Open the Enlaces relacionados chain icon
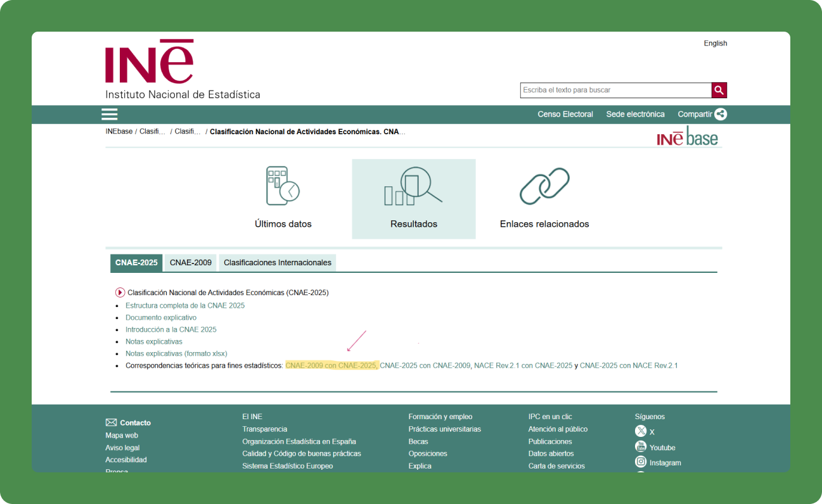The image size is (822, 504). click(544, 186)
